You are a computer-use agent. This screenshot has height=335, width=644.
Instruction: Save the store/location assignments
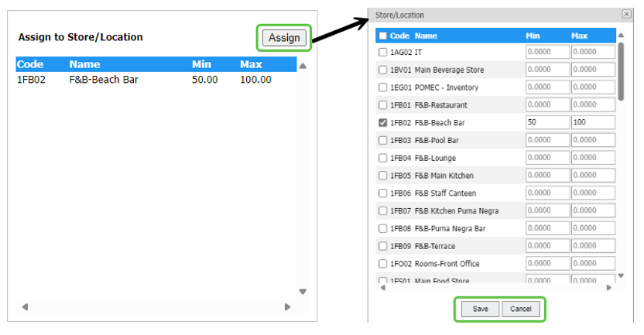(x=480, y=309)
